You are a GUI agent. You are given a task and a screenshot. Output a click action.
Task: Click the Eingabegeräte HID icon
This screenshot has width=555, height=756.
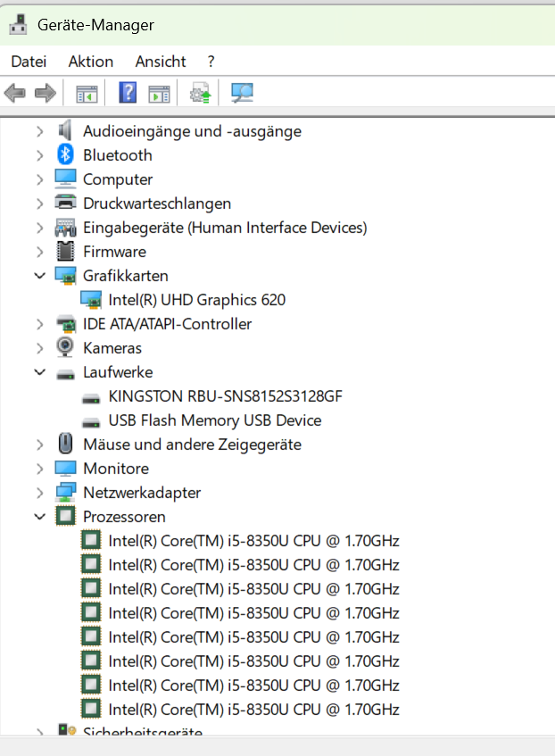click(x=65, y=228)
